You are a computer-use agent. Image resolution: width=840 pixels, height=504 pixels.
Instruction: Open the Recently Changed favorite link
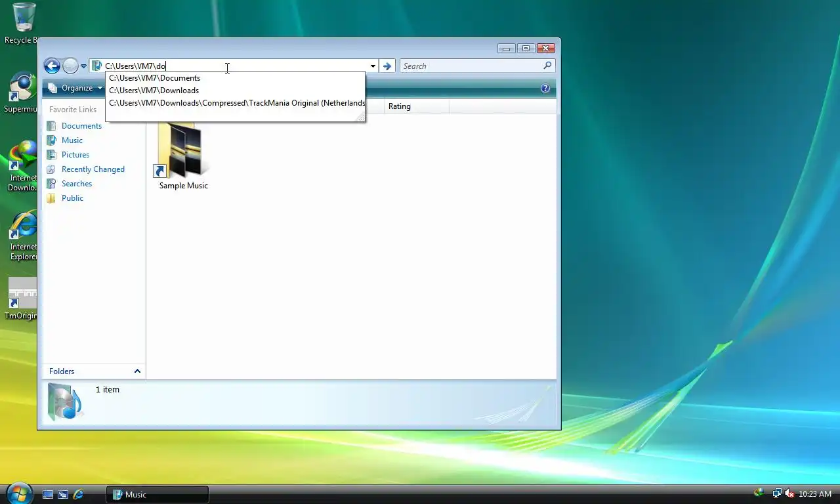93,169
